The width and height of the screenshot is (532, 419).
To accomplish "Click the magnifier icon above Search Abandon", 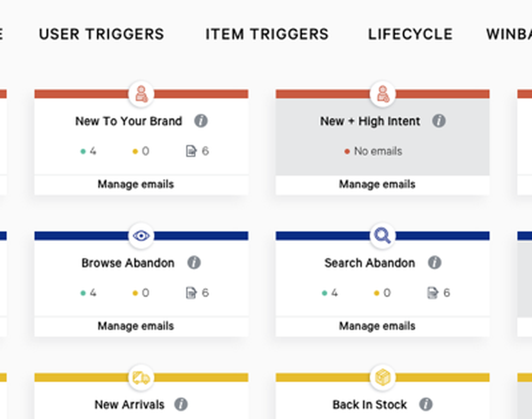I will [x=383, y=236].
